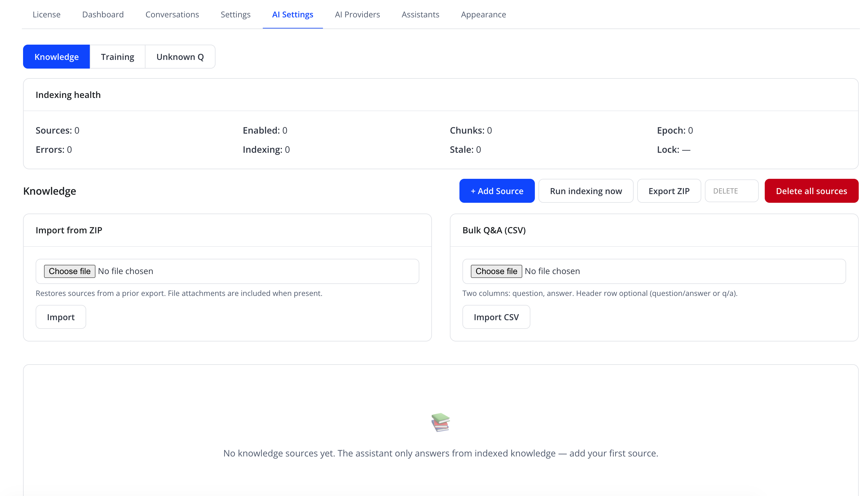The height and width of the screenshot is (496, 868).
Task: Click the 'Enabled: 0' stat
Action: point(265,130)
